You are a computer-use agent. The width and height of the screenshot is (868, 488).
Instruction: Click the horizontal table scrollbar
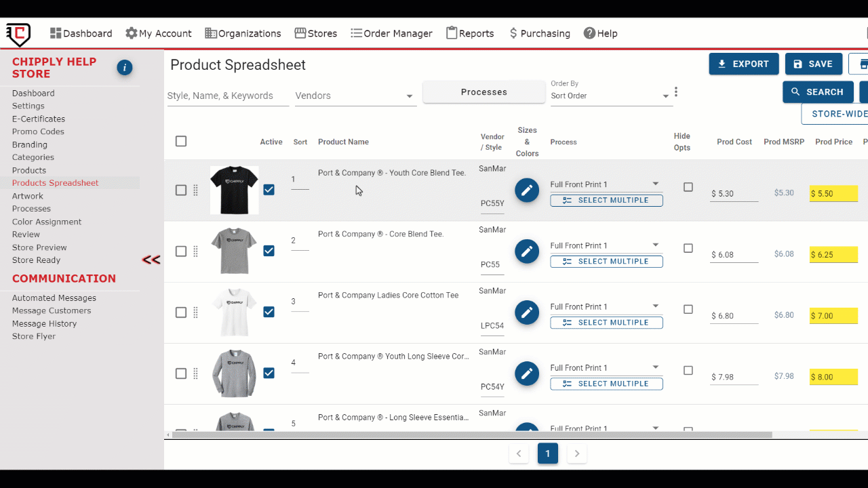[x=471, y=434]
